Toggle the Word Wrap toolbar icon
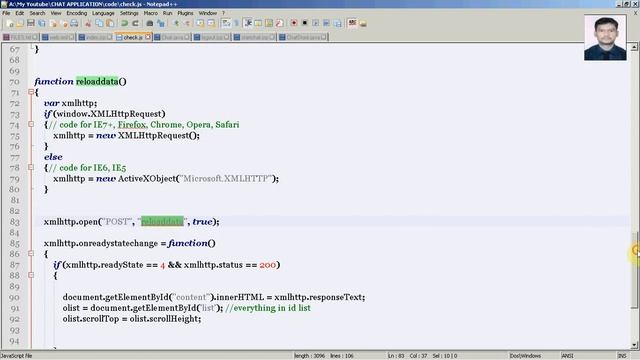Screen dimensions: 640x360 point(226,23)
